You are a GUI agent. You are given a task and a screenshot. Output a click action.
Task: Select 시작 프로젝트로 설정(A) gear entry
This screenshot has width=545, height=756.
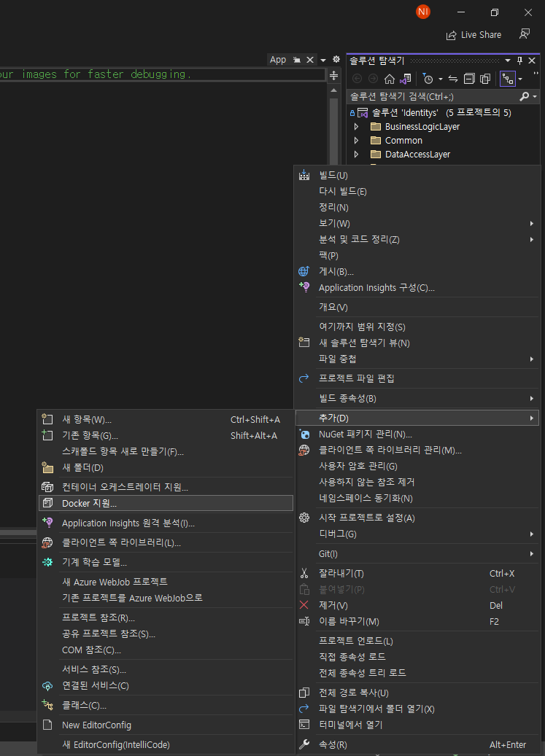pos(417,518)
